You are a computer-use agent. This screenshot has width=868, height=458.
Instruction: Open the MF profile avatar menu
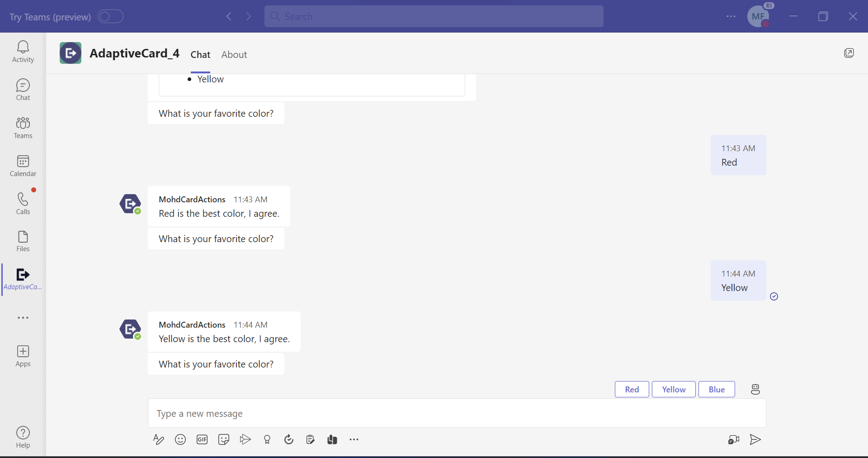click(x=759, y=16)
